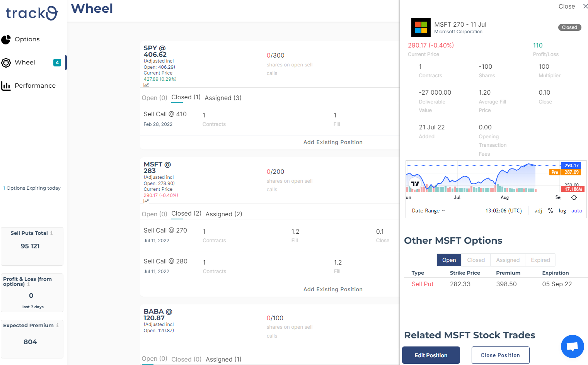Click Premium column header

[x=508, y=273]
